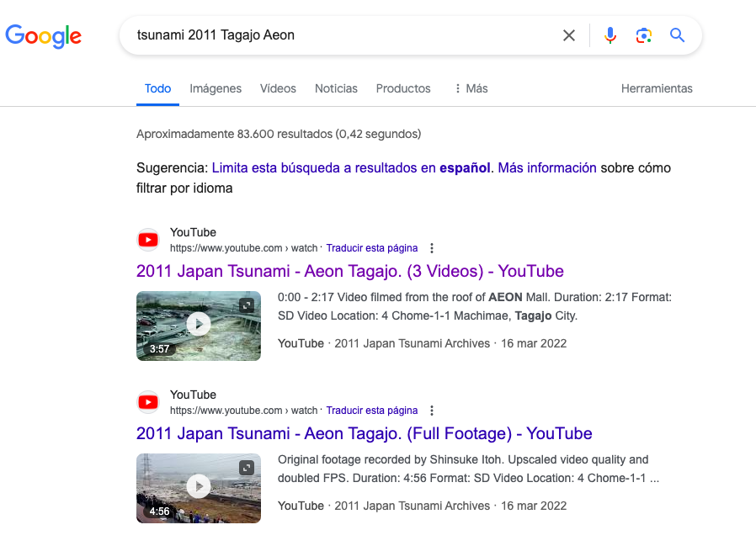Open Herramientas search tools
The width and height of the screenshot is (756, 546).
click(x=657, y=88)
